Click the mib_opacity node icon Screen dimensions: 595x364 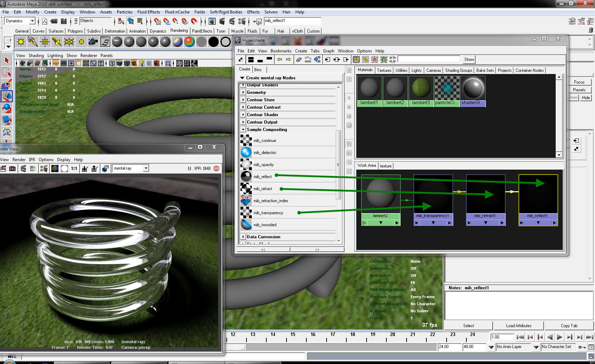pyautogui.click(x=246, y=165)
